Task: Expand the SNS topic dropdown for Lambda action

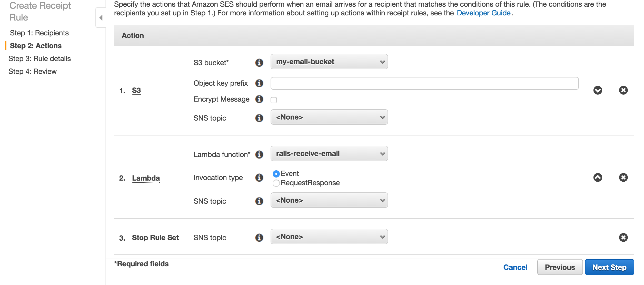Action: 329,201
